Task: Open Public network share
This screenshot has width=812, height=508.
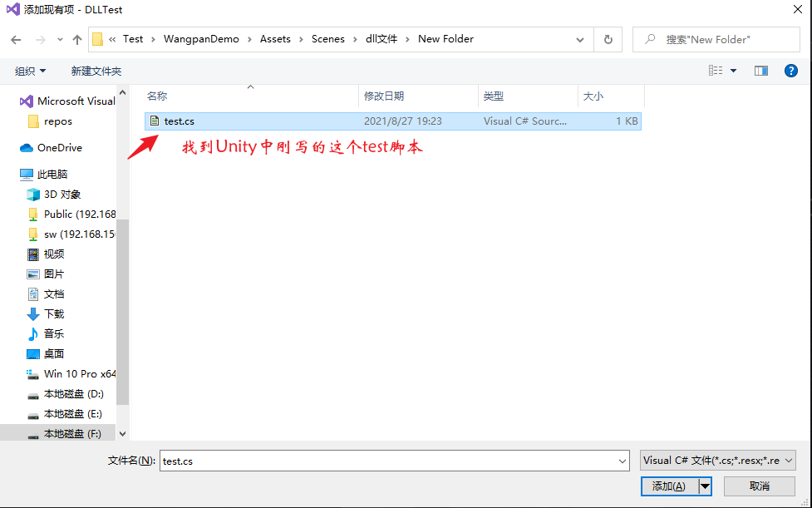Action: tap(71, 214)
